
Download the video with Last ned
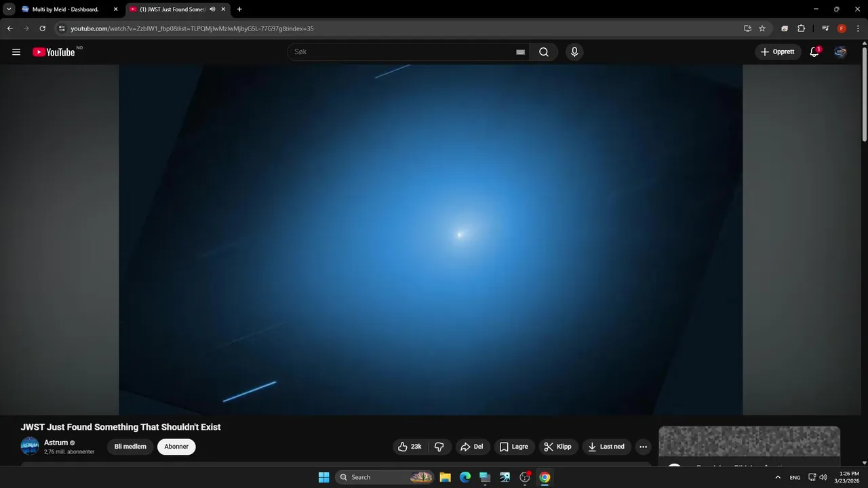(x=607, y=447)
